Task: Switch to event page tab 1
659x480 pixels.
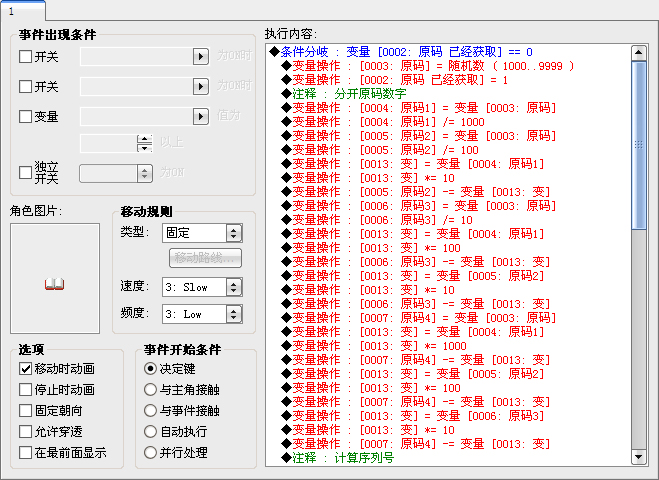Action: click(23, 11)
